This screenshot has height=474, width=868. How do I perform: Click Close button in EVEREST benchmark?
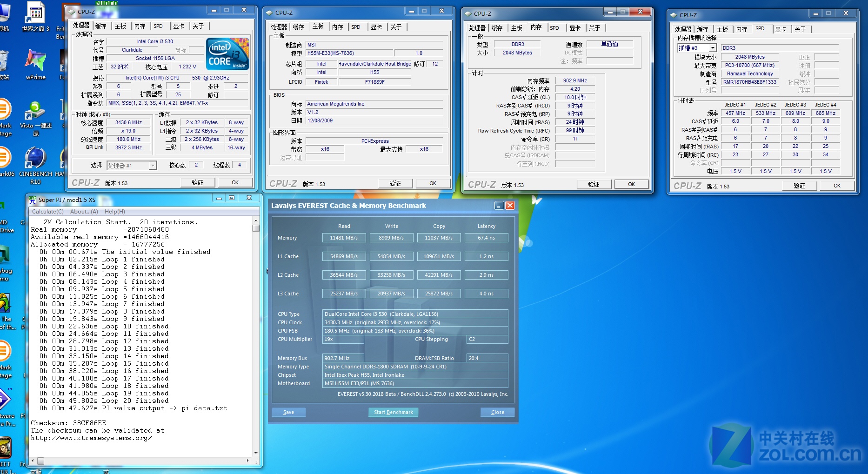coord(498,412)
